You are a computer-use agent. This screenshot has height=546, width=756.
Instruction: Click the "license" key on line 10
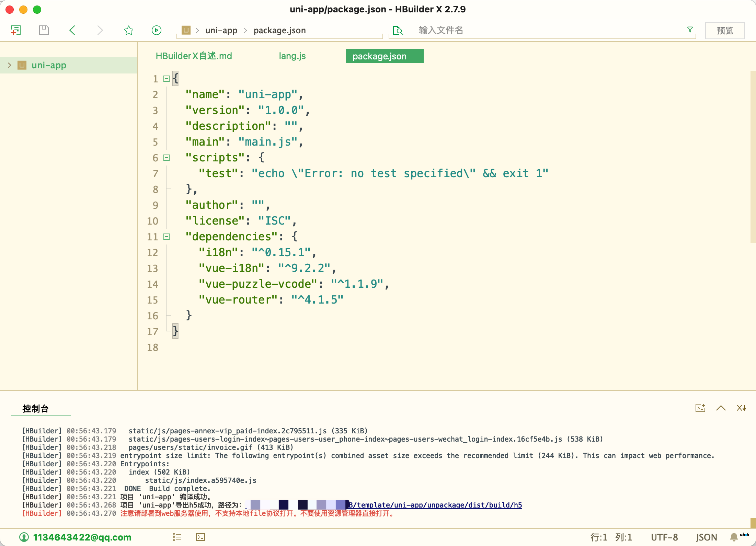click(x=215, y=221)
